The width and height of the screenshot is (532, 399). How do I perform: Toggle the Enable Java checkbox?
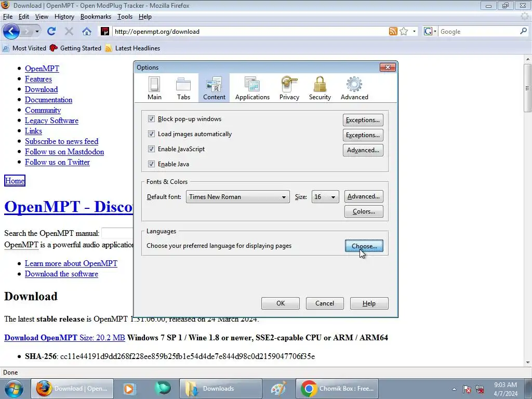(151, 164)
